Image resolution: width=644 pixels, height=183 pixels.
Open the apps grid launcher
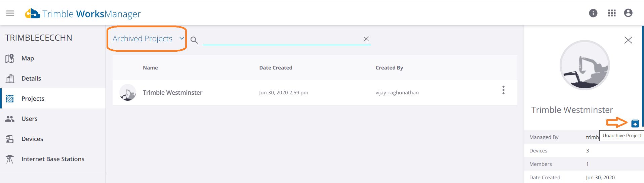[612, 13]
